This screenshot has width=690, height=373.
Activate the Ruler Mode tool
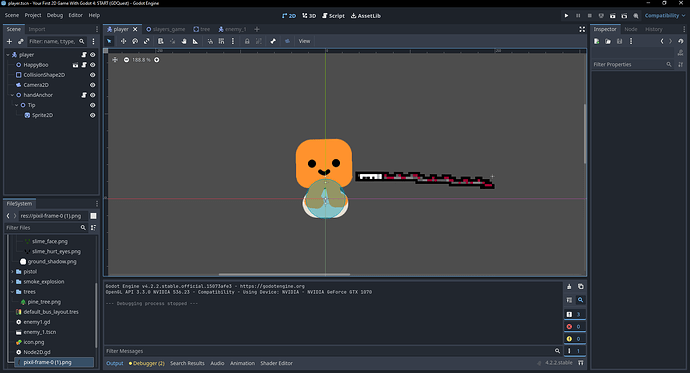click(x=195, y=41)
